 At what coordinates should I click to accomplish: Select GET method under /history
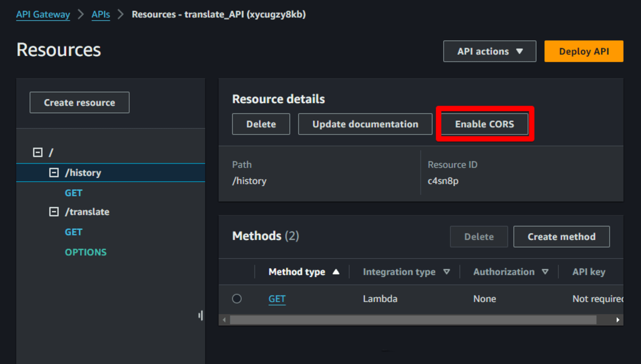click(73, 193)
